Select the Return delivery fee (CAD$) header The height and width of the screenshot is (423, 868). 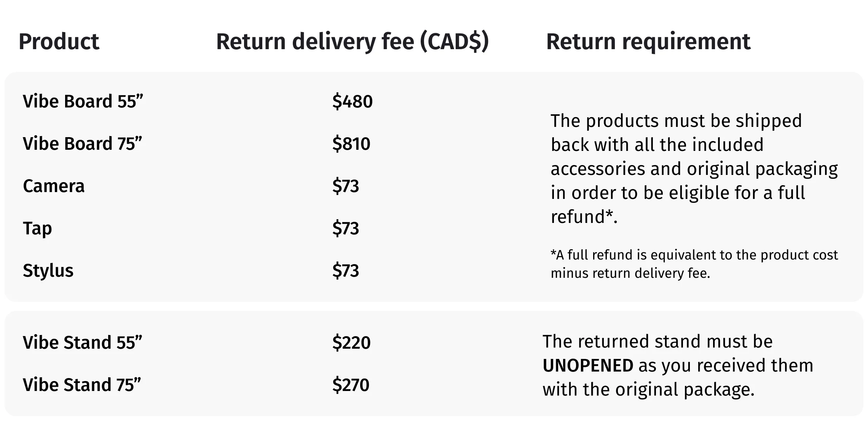[353, 42]
